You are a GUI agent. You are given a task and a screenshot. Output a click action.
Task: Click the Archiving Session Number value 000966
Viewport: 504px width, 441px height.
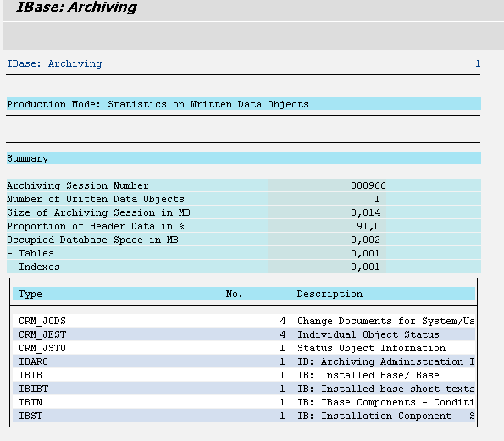click(x=368, y=185)
